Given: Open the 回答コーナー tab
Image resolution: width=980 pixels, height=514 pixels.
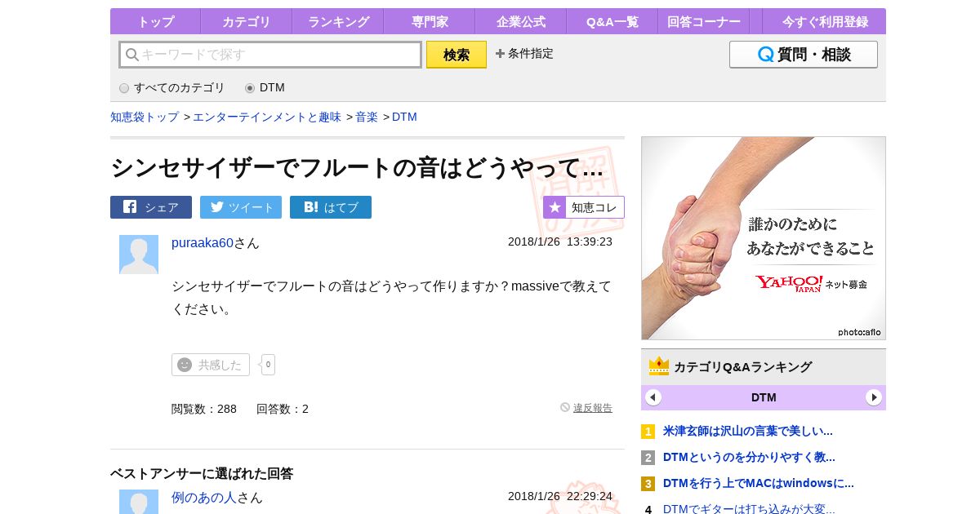Looking at the screenshot, I should (x=703, y=21).
